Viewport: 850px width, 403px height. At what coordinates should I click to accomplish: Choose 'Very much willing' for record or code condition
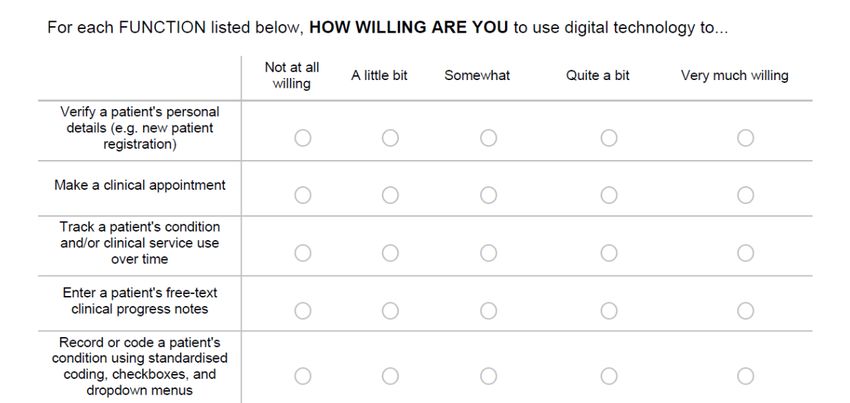pos(745,376)
